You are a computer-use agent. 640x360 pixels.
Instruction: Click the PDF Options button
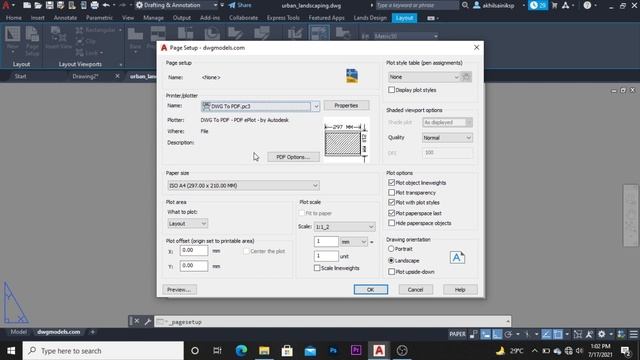[293, 157]
